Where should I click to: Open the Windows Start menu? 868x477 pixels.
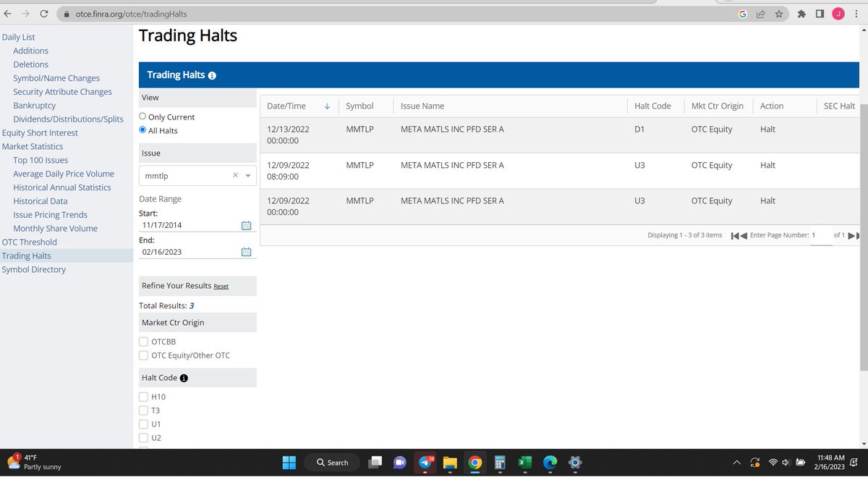coord(289,462)
